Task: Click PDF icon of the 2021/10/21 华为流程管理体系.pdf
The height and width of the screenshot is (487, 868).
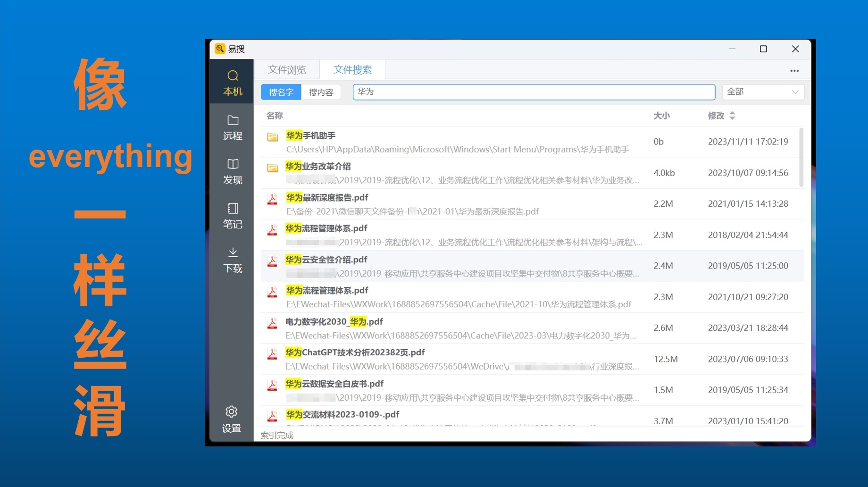Action: coord(272,292)
